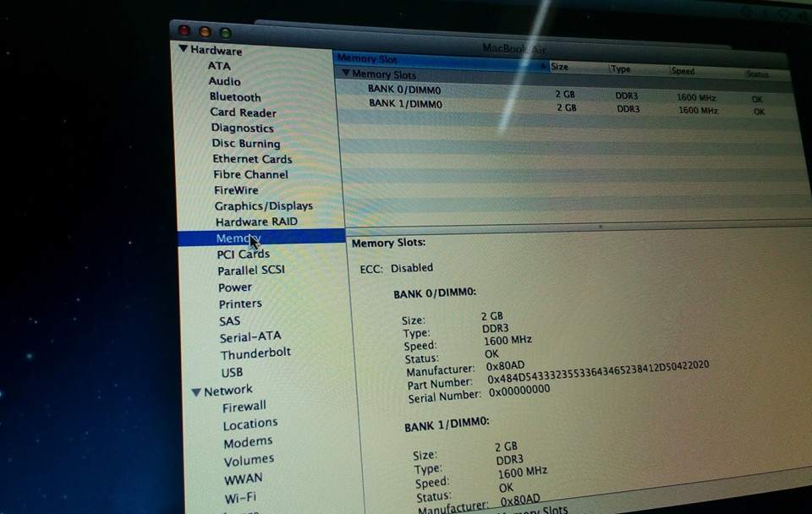This screenshot has width=812, height=514.
Task: Click the Power sidebar item
Action: (x=235, y=287)
